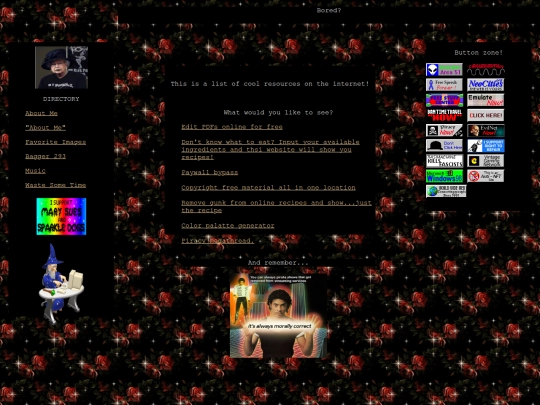Image resolution: width=540 pixels, height=405 pixels.
Task: Click the DIRECTORY heading text
Action: 61,99
